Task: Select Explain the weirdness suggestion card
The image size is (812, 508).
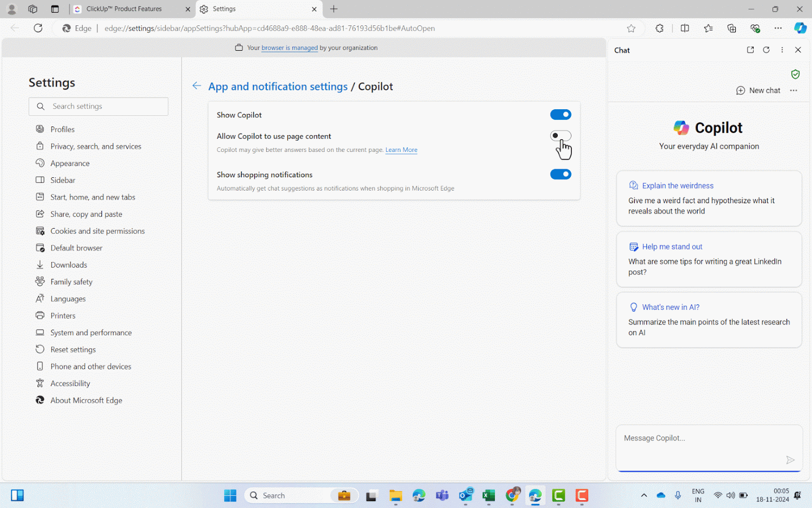Action: pos(709,198)
